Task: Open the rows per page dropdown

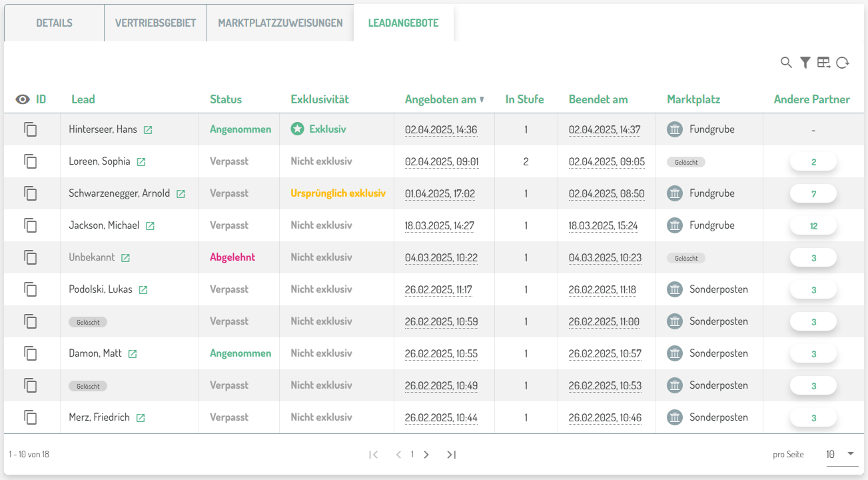Action: (x=841, y=454)
